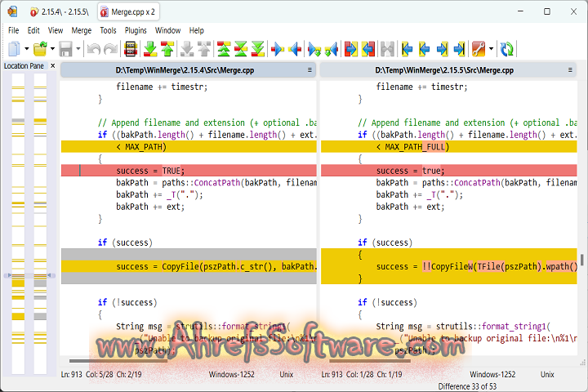Viewport: 588px width, 392px height.
Task: Jump to Current Difference icon
Action: click(x=241, y=49)
